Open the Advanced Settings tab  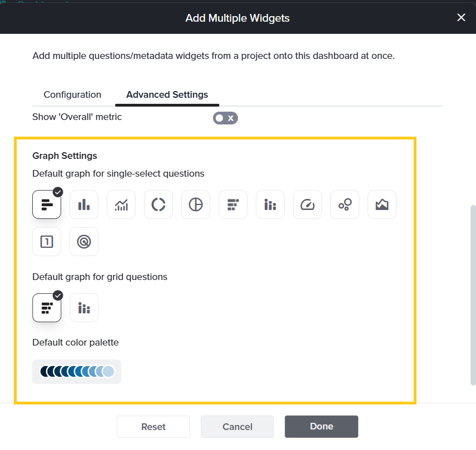[167, 94]
